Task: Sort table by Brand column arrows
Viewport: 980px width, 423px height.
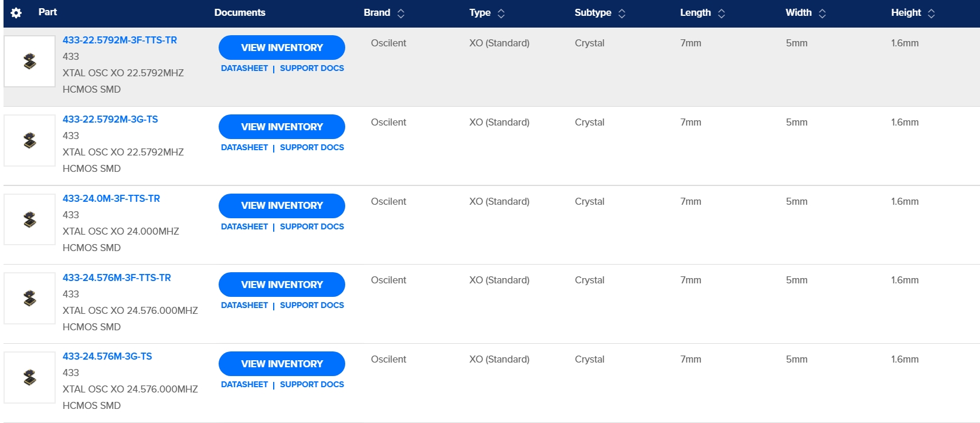Action: point(401,13)
